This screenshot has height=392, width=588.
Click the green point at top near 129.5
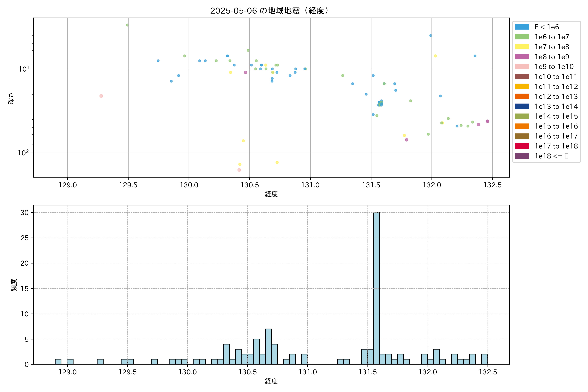pyautogui.click(x=127, y=25)
